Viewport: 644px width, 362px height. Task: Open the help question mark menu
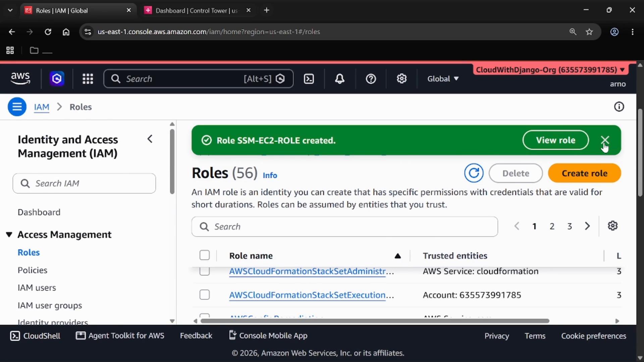371,79
